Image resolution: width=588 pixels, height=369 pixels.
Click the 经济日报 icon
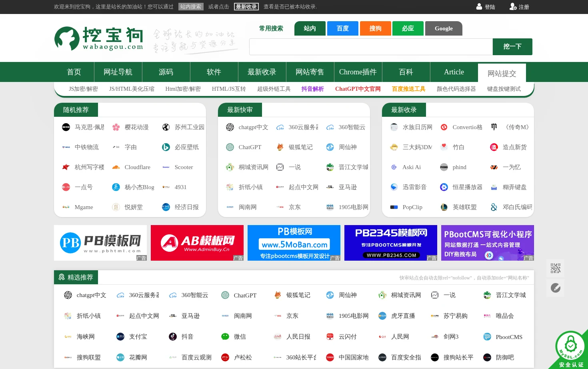point(166,207)
